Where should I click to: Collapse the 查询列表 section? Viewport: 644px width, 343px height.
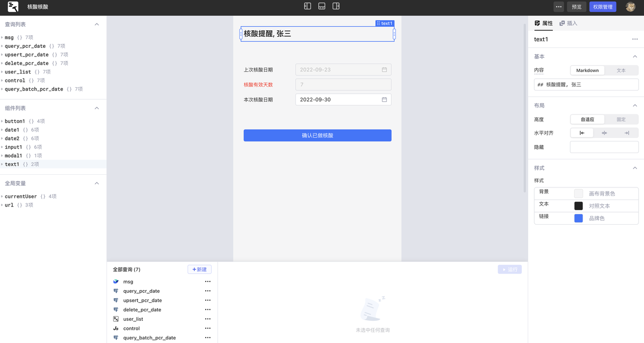point(97,24)
